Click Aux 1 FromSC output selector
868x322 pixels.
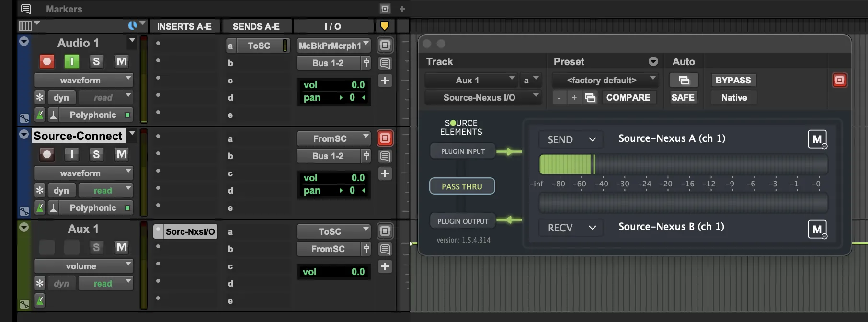click(329, 249)
